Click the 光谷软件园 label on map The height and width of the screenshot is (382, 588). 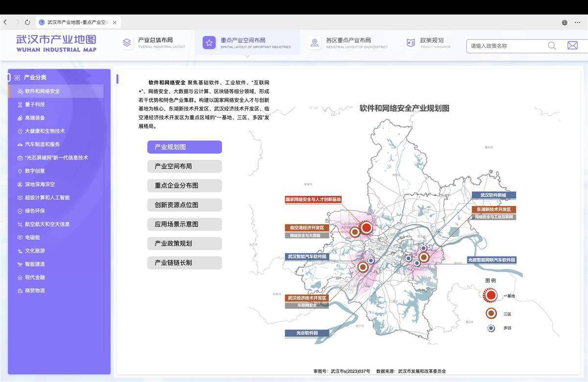click(x=307, y=333)
